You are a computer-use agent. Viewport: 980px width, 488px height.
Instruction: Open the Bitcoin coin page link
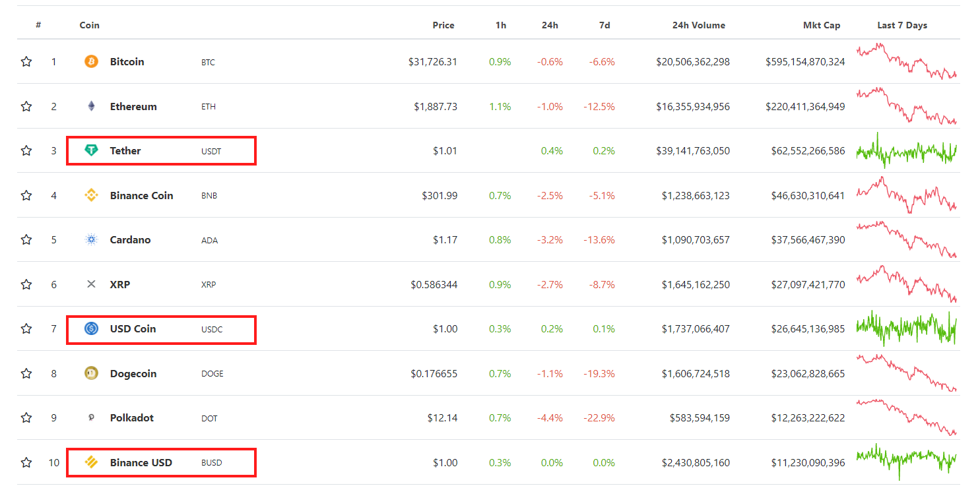(x=127, y=61)
